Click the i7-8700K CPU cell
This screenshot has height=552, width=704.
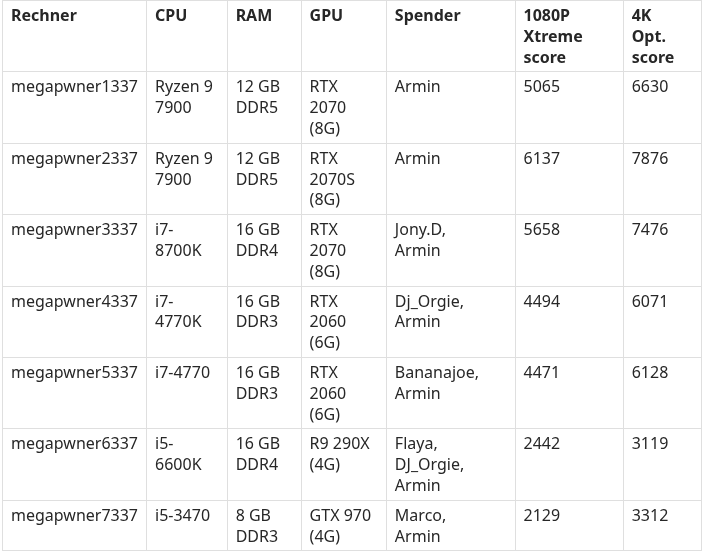pos(178,240)
